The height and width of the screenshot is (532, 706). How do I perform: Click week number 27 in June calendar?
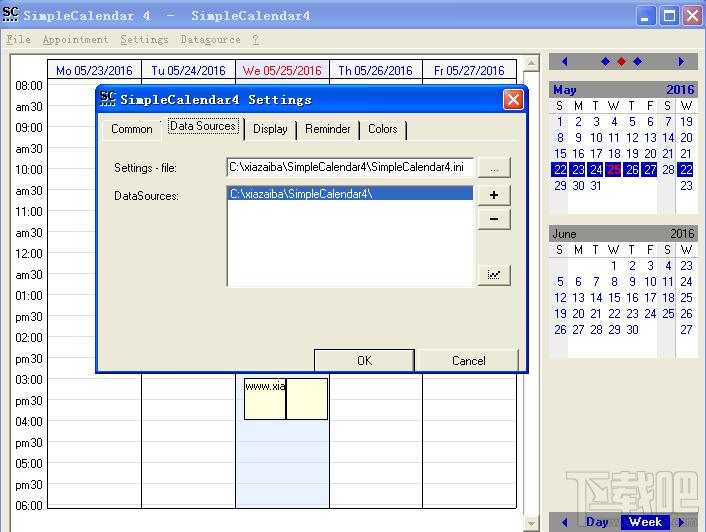[x=686, y=329]
